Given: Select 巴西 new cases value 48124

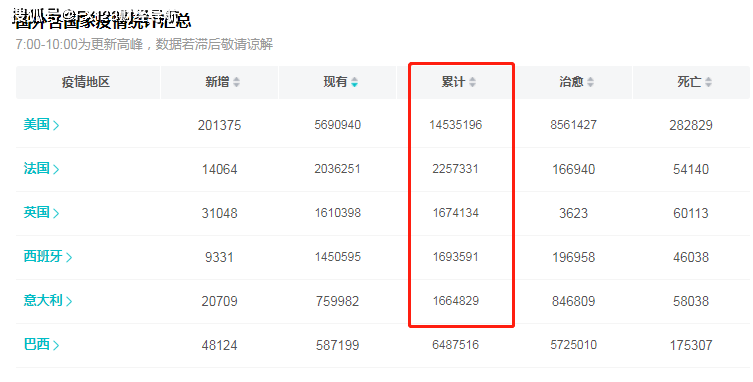Looking at the screenshot, I should (x=219, y=345).
